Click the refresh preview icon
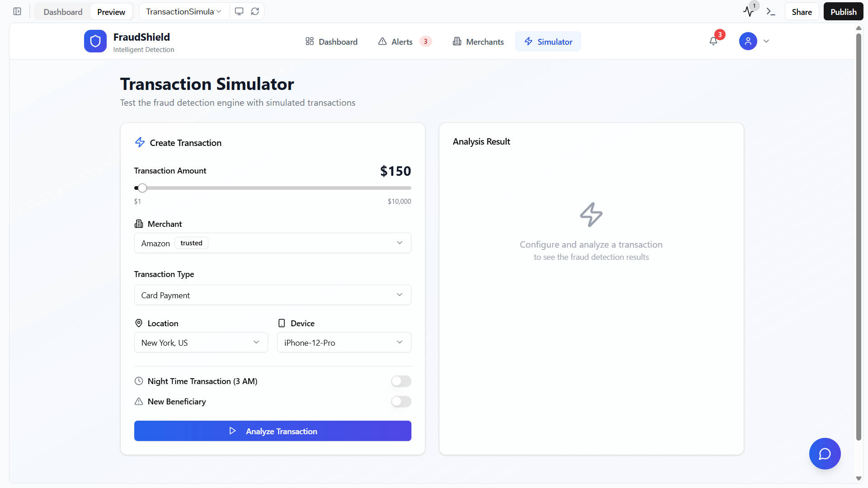 255,11
